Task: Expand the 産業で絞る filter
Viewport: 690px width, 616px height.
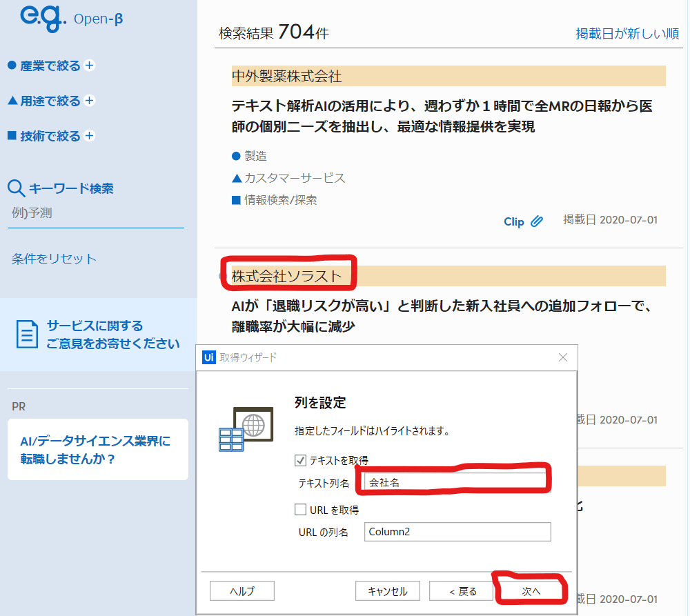Action: [x=89, y=66]
